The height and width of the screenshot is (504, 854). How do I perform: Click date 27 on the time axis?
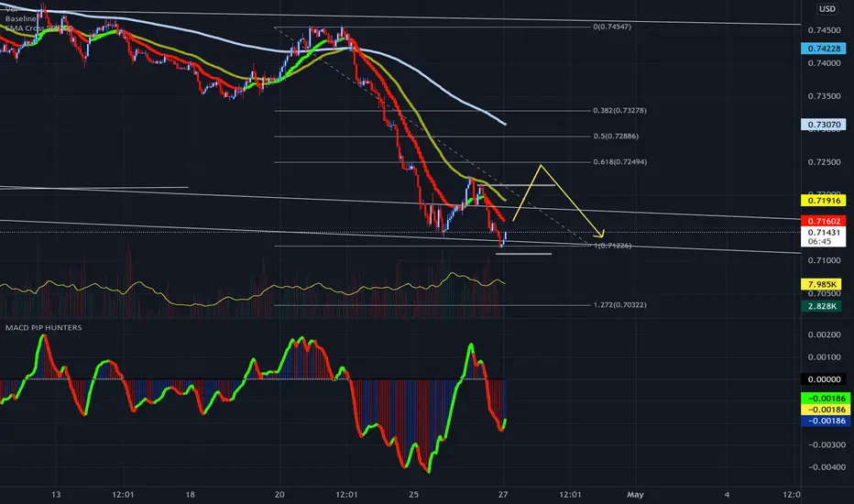[x=503, y=495]
